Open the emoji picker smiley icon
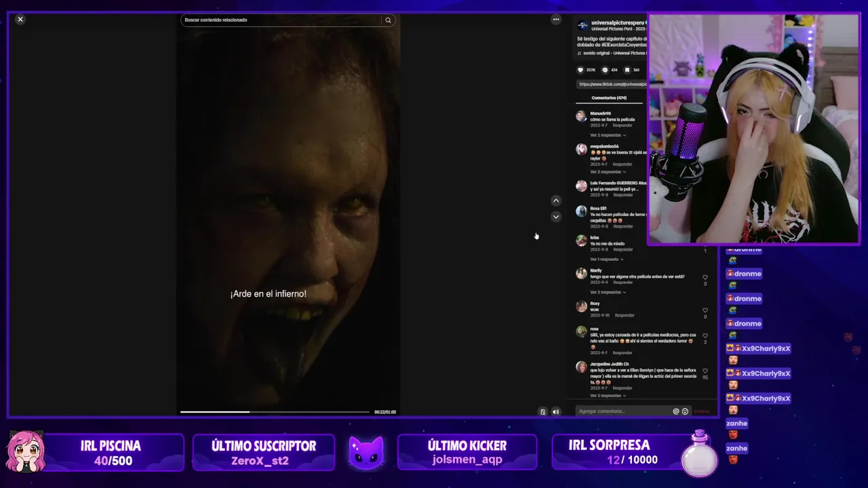The height and width of the screenshot is (488, 868). tap(685, 411)
